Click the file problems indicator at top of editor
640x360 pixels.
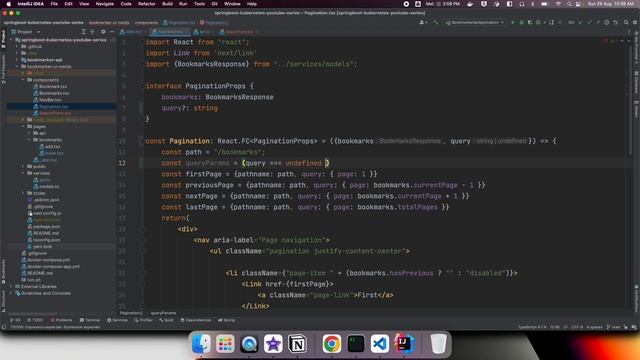(x=609, y=41)
